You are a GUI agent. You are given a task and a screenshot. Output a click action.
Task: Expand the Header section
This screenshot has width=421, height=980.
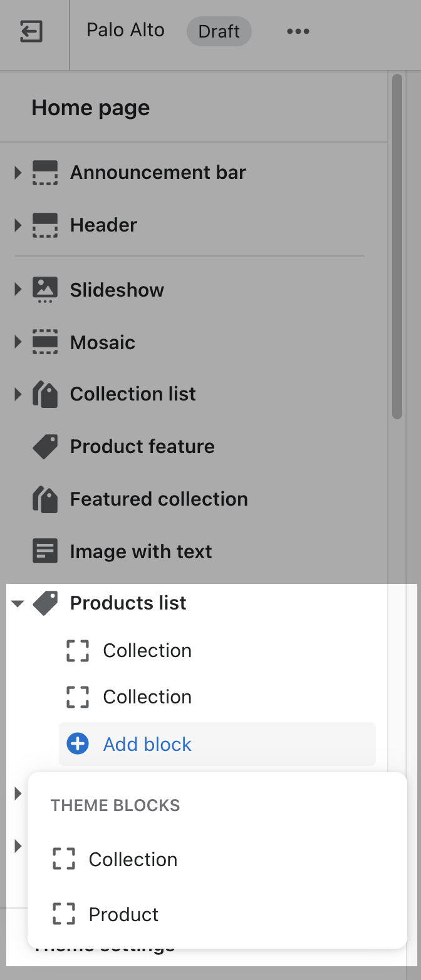tap(18, 225)
